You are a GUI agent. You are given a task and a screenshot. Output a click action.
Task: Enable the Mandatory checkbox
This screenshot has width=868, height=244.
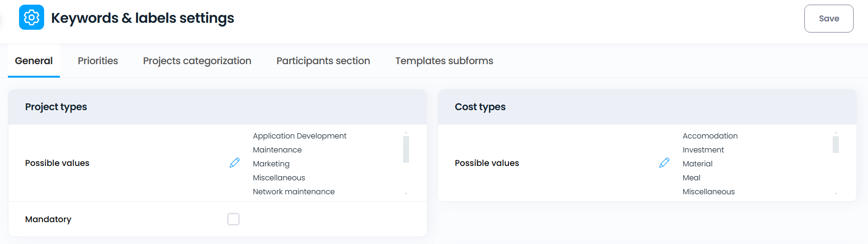[x=233, y=219]
